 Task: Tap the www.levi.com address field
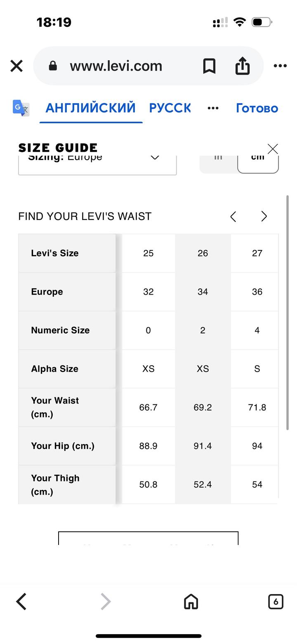[x=116, y=66]
